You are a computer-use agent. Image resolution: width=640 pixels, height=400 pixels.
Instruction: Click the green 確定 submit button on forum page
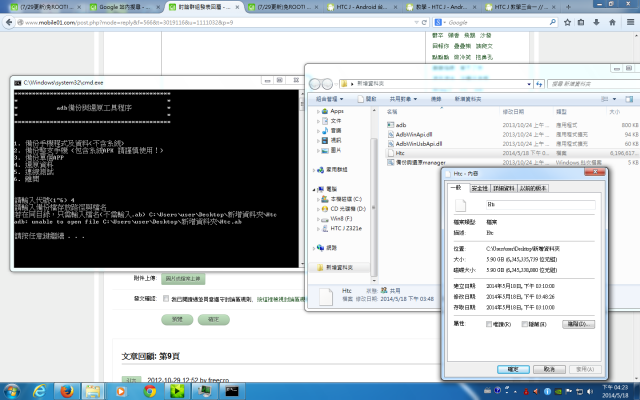213,319
